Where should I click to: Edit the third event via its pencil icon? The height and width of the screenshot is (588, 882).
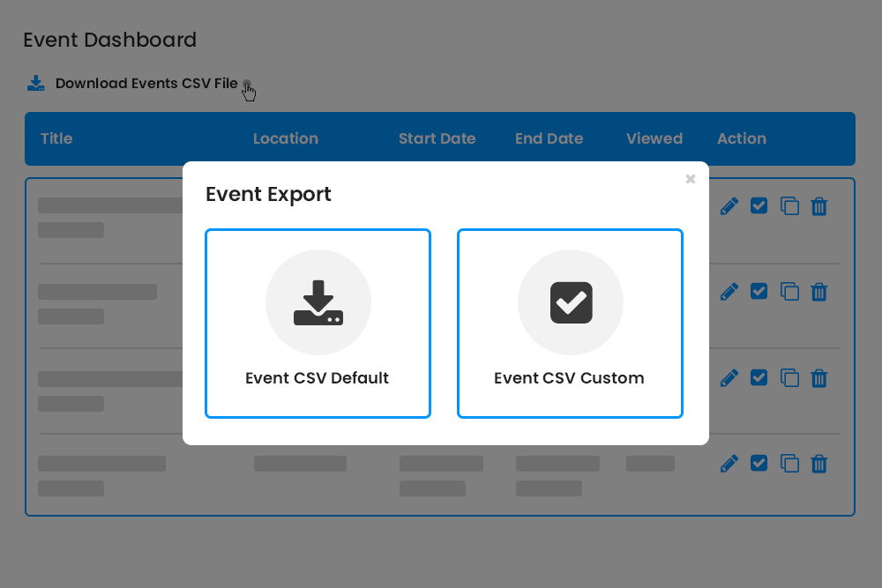729,377
